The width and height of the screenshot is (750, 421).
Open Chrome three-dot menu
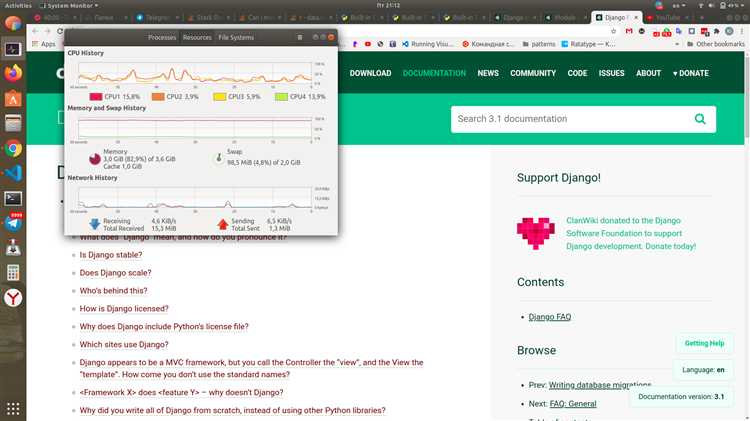[x=742, y=31]
